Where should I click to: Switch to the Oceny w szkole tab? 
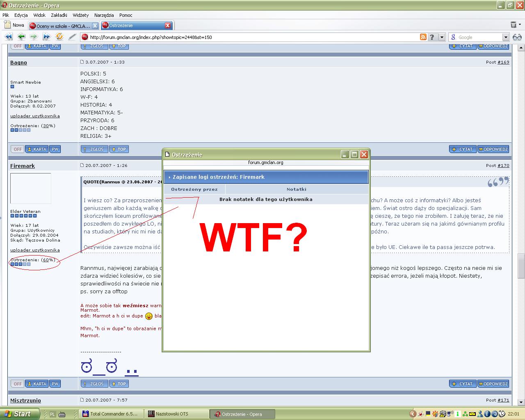63,26
